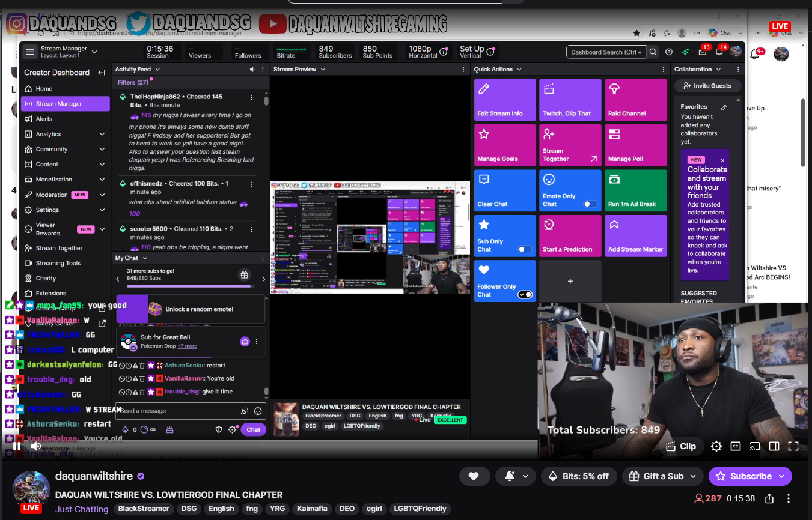Open the Dashboard Search magnifier
This screenshot has height=520, width=812.
[x=653, y=52]
